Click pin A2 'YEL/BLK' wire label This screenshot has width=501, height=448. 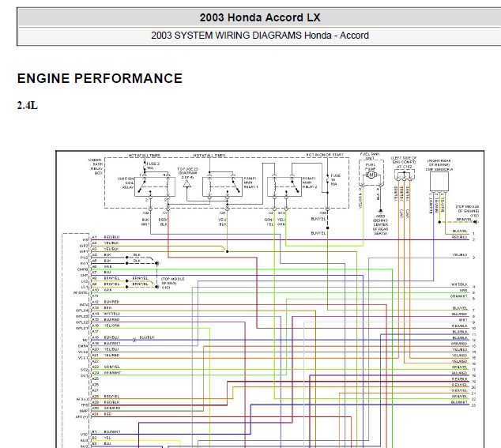click(111, 243)
